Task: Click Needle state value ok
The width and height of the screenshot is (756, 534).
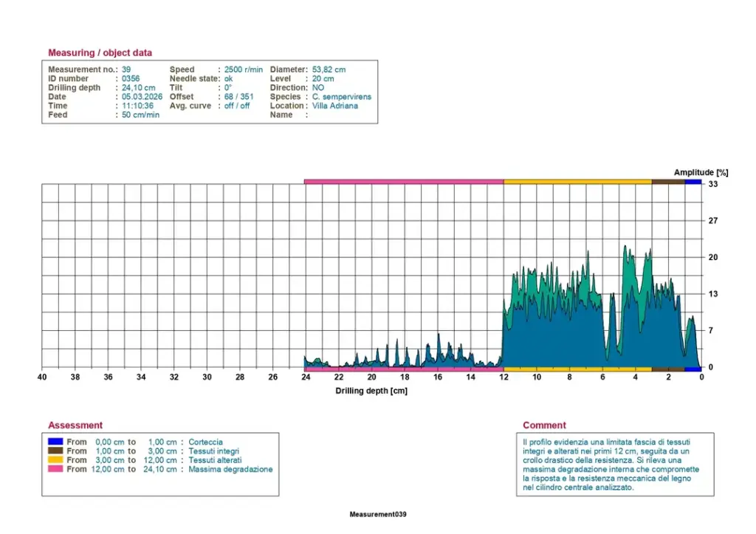Action: pyautogui.click(x=229, y=78)
